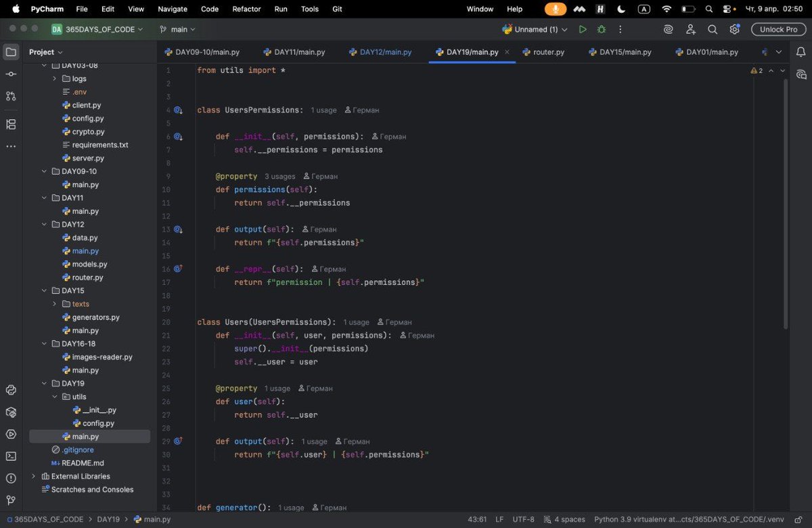The image size is (812, 528).
Task: Run the Unnamed (1) configuration
Action: coord(583,29)
